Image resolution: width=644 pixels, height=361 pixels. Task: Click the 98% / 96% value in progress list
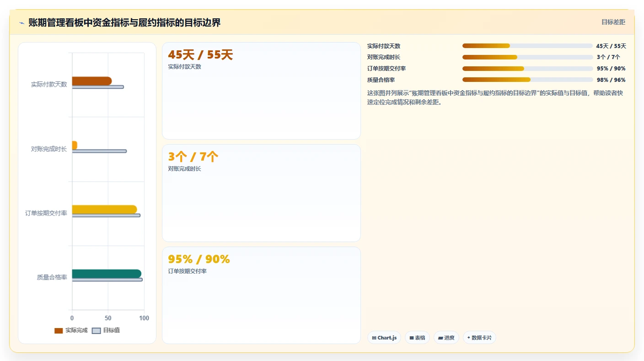click(x=611, y=80)
